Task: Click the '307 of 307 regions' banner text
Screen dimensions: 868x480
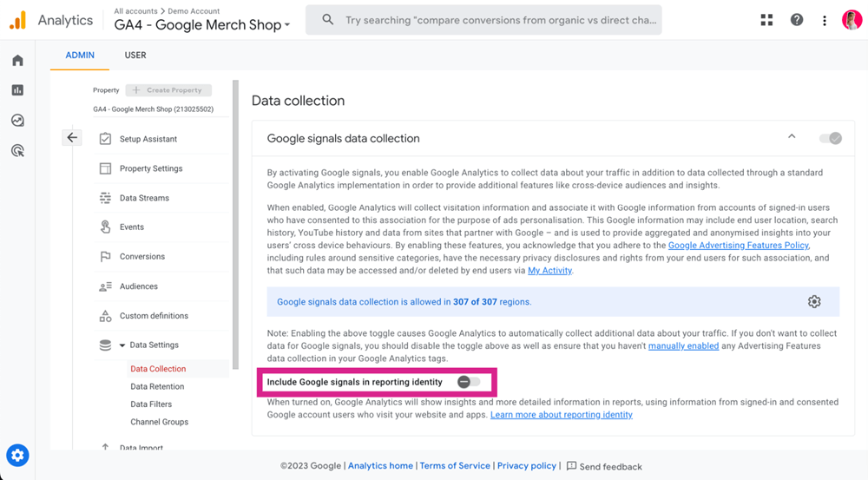Action: 404,302
